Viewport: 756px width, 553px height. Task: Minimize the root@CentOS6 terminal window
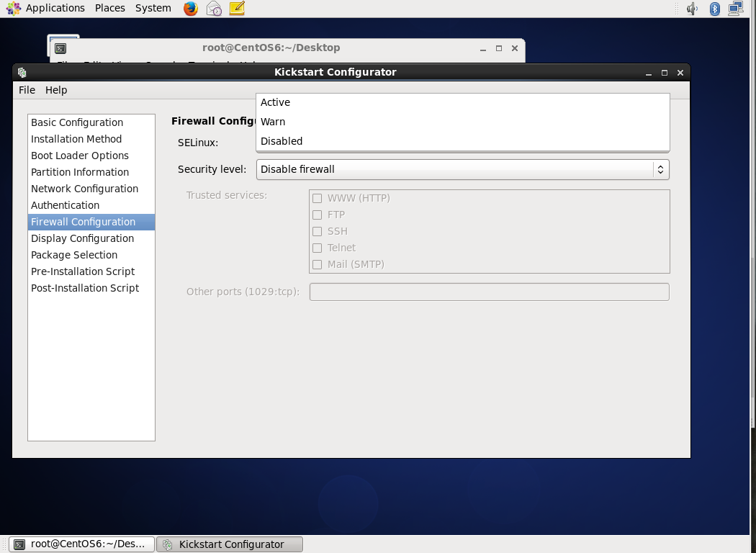coord(483,48)
